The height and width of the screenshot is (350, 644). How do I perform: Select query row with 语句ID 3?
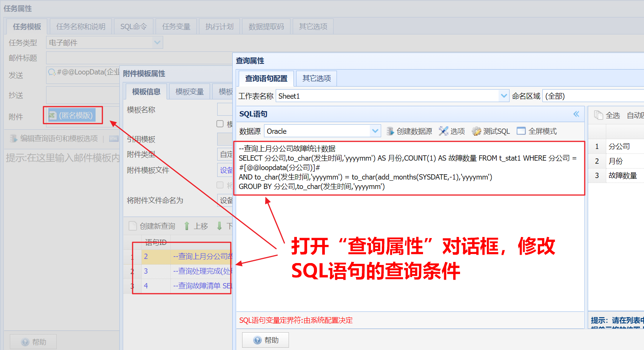pyautogui.click(x=178, y=271)
